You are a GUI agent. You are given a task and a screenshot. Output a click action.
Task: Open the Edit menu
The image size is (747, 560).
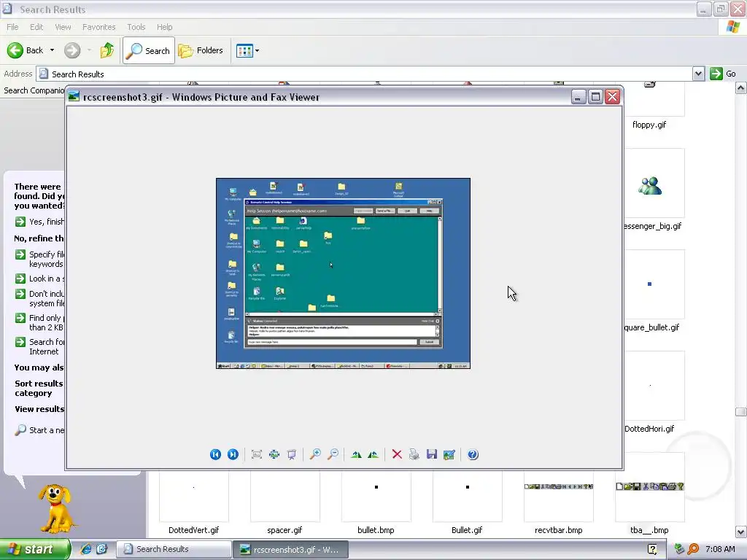pos(36,27)
